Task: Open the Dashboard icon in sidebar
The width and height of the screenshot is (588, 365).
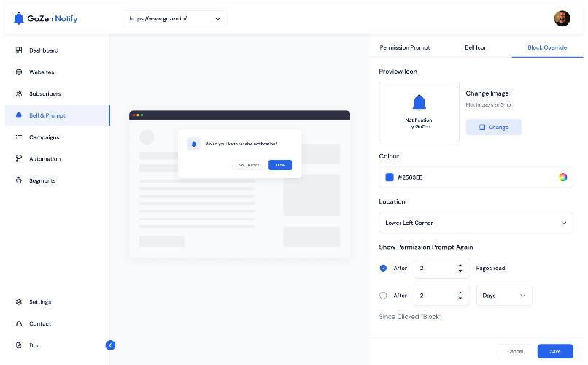Action: point(19,50)
